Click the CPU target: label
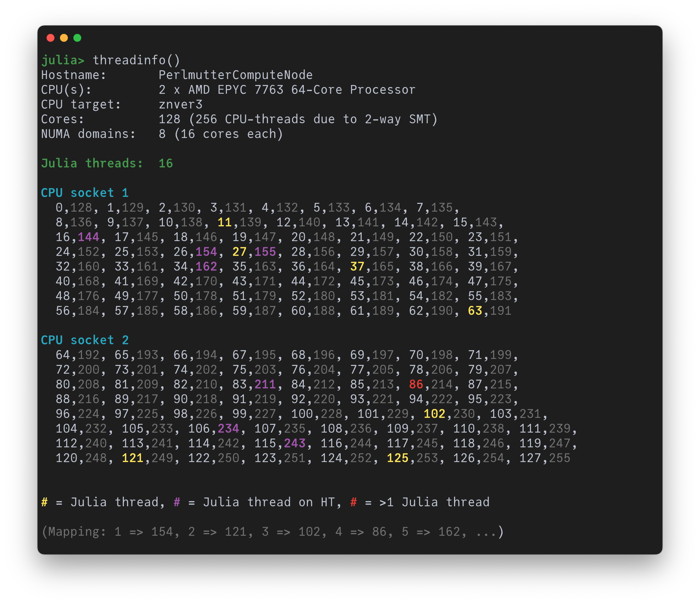This screenshot has width=700, height=604. (81, 105)
